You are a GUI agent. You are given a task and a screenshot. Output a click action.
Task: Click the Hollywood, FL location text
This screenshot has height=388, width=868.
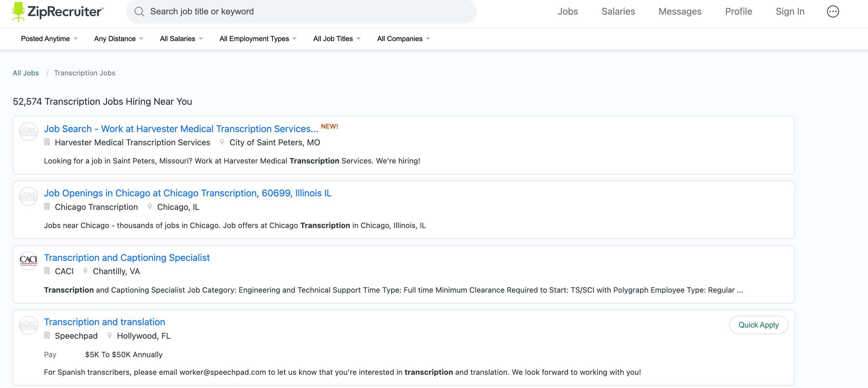click(144, 336)
